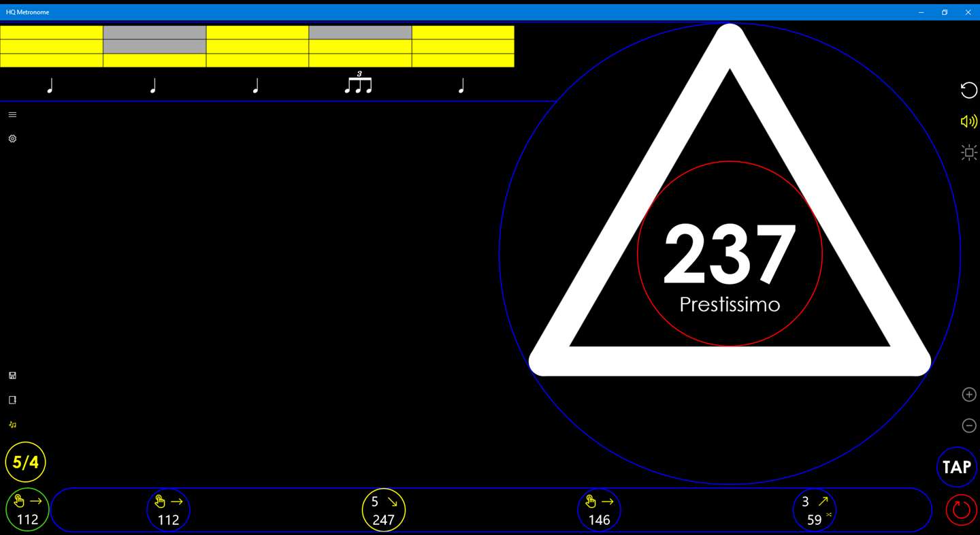The image size is (980, 535).
Task: Select the blue-circled 112 preset
Action: [168, 510]
